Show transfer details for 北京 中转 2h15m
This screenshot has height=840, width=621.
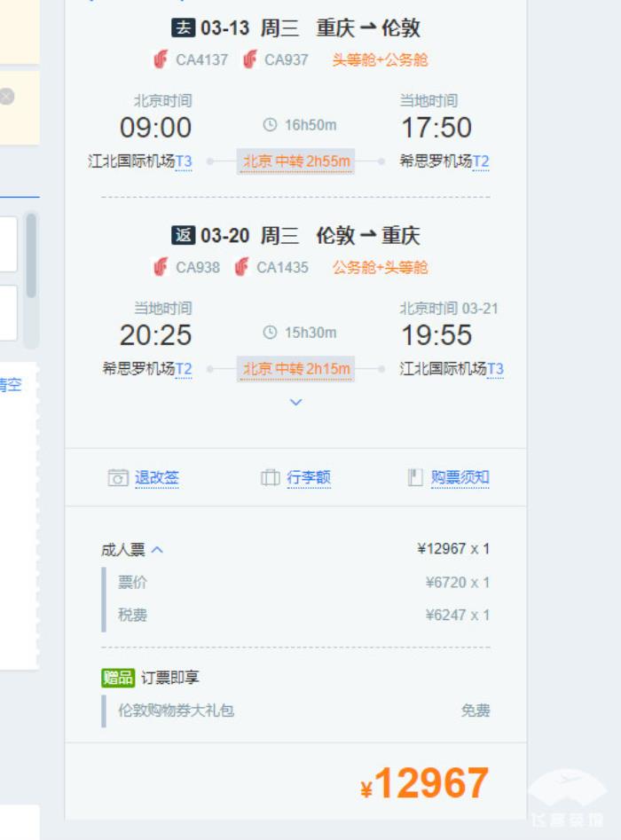pyautogui.click(x=296, y=369)
